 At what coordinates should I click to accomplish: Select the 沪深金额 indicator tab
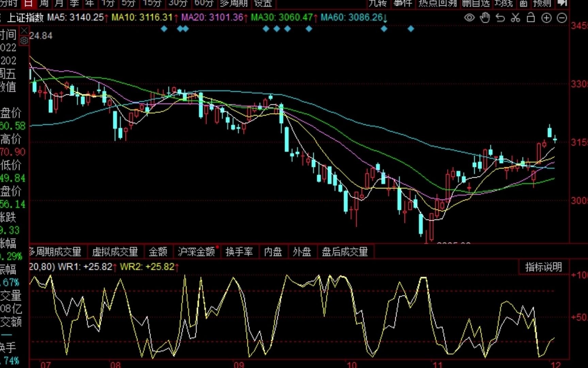coord(196,252)
